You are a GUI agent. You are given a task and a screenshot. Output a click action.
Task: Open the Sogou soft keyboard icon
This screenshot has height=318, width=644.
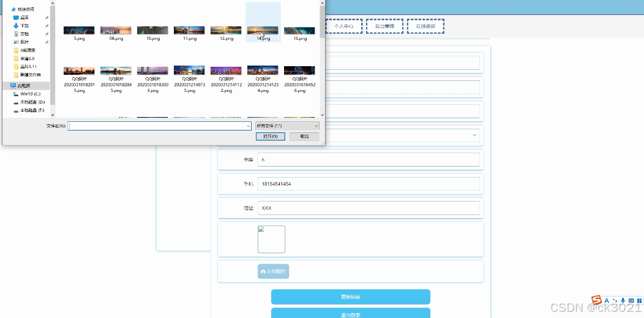coord(631,301)
